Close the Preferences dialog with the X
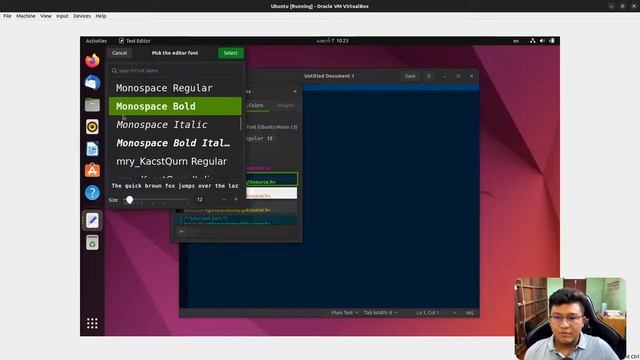Image resolution: width=640 pixels, height=360 pixels. click(x=295, y=91)
